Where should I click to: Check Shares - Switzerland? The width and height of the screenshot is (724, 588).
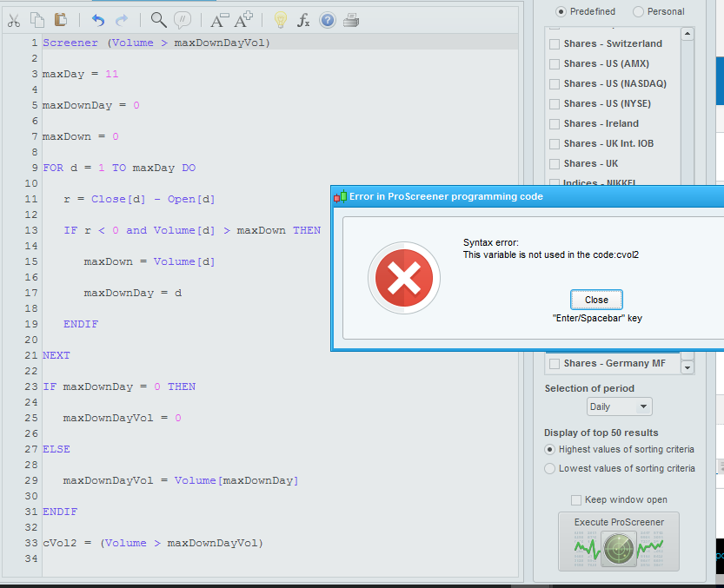(555, 44)
